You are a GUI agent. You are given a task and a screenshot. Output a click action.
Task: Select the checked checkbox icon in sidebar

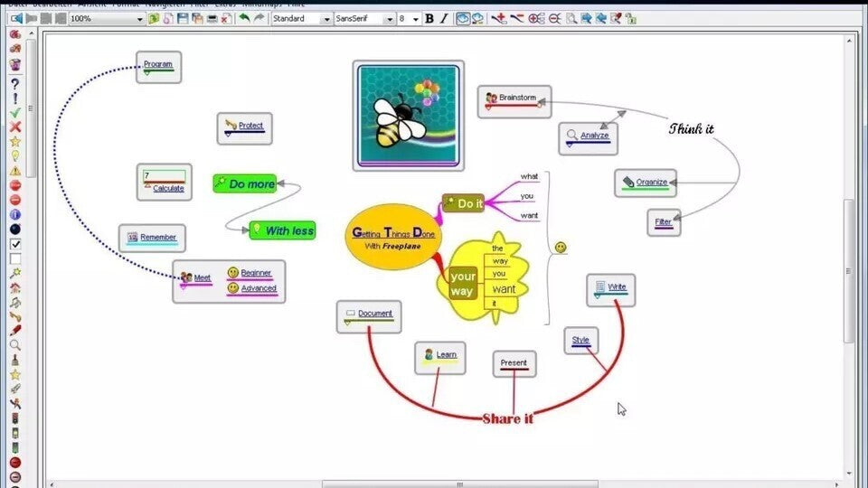tap(14, 243)
